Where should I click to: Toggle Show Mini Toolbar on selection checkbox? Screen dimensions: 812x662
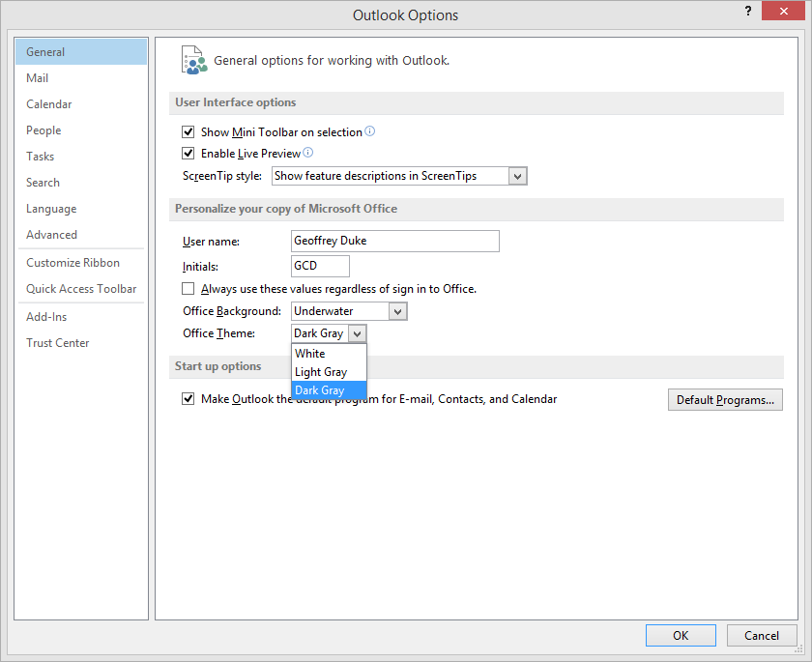[188, 132]
